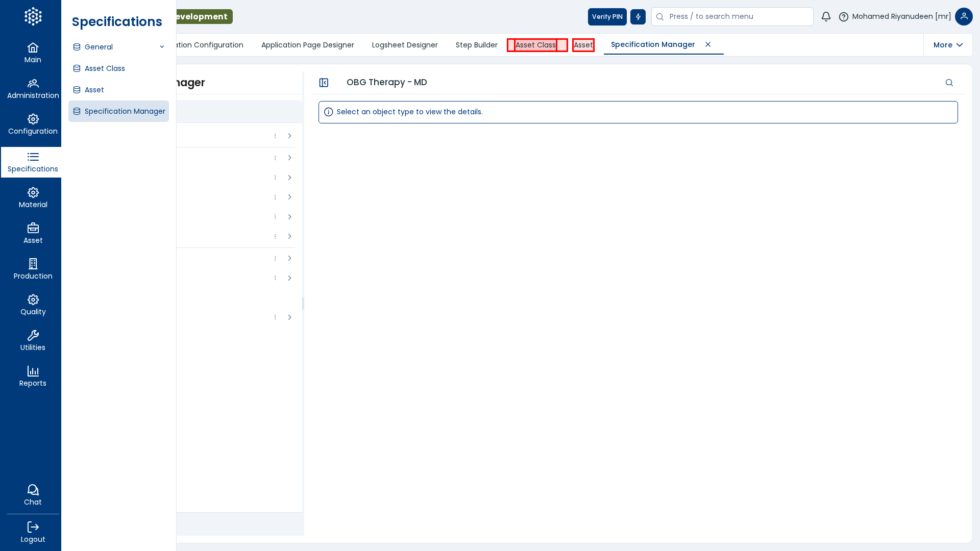
Task: Click the lightning bolt quick action button
Action: coord(638,17)
